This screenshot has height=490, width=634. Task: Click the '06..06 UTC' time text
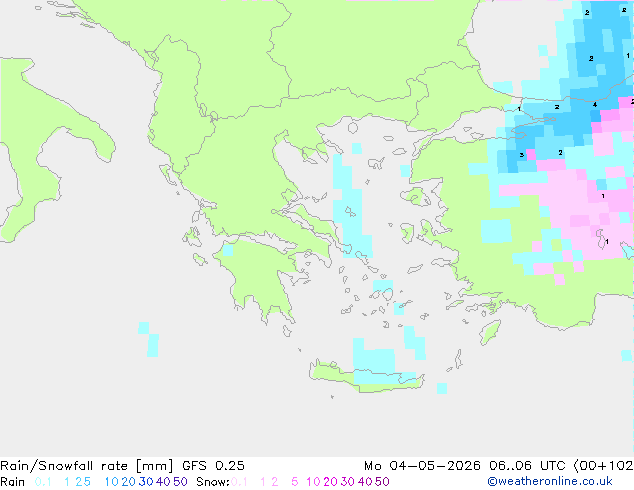[527, 466]
